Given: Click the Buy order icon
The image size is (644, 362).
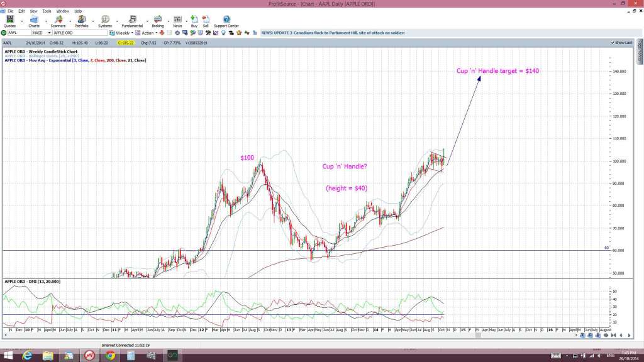Looking at the screenshot, I should click(194, 21).
